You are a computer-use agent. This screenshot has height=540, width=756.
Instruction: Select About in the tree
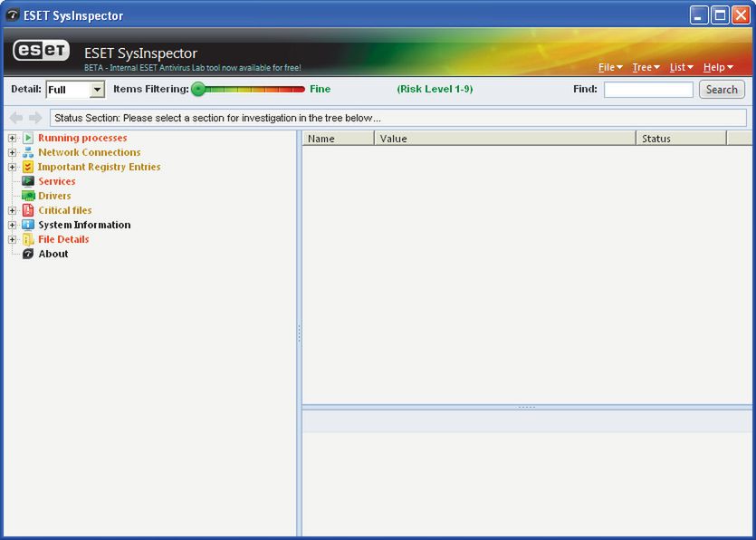[x=53, y=254]
